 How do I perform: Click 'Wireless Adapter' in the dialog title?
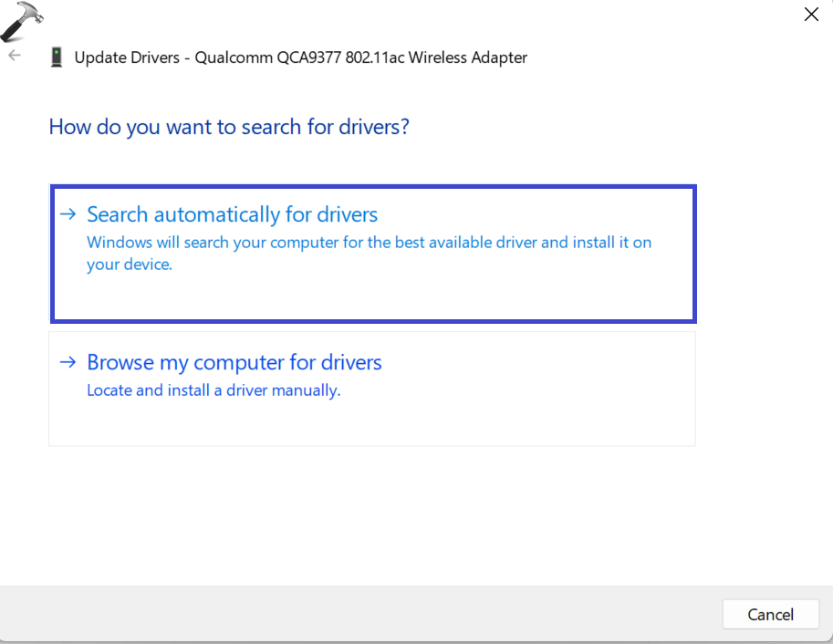click(x=467, y=57)
